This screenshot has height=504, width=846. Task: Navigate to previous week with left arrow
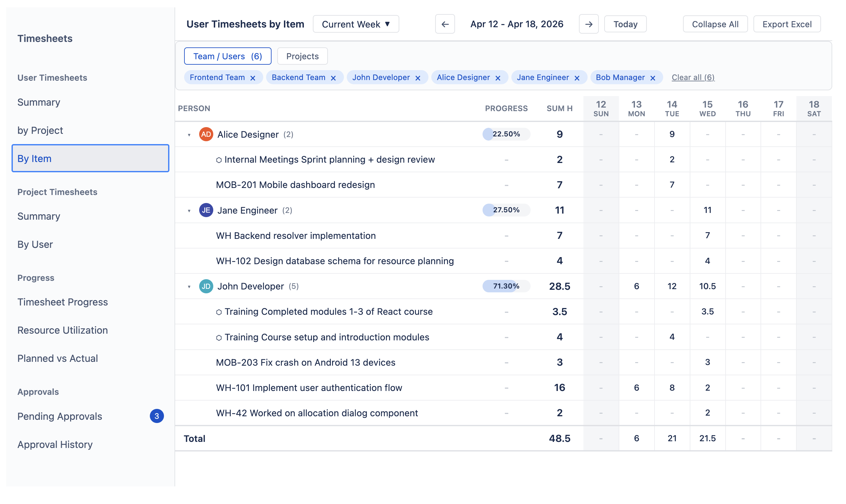[445, 24]
